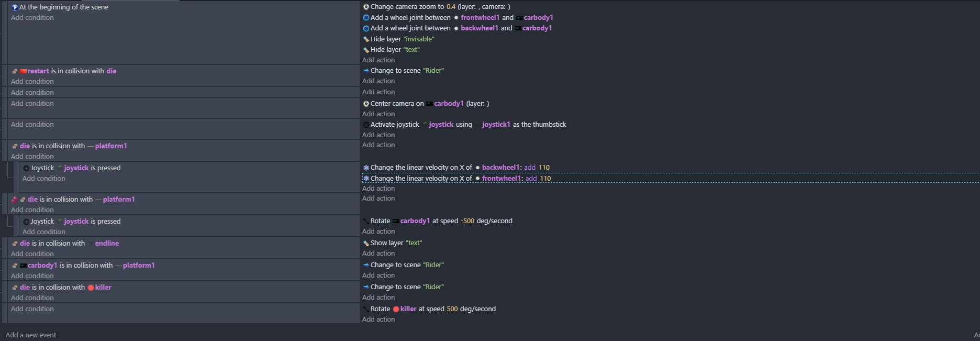Screen dimensions: 980x341
Task: Click the wheel joint icon for frontwheel1
Action: tap(366, 18)
